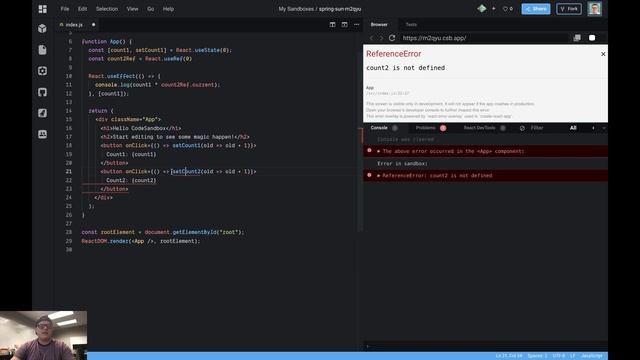Go forward in the preview browser
This screenshot has width=640, height=360.
[x=381, y=38]
